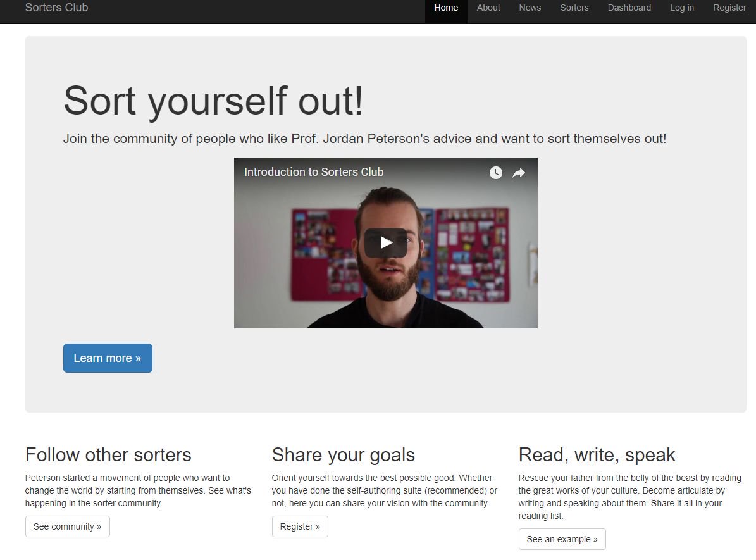Click the Register button under Share your goals

[x=300, y=526]
